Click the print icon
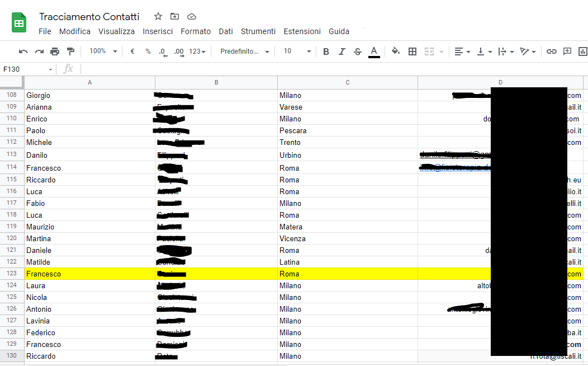 coord(55,51)
